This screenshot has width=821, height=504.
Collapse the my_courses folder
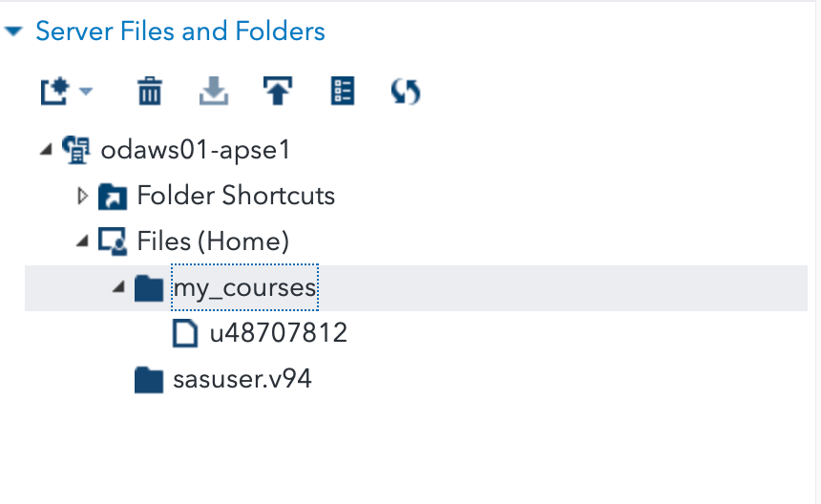pos(117,287)
